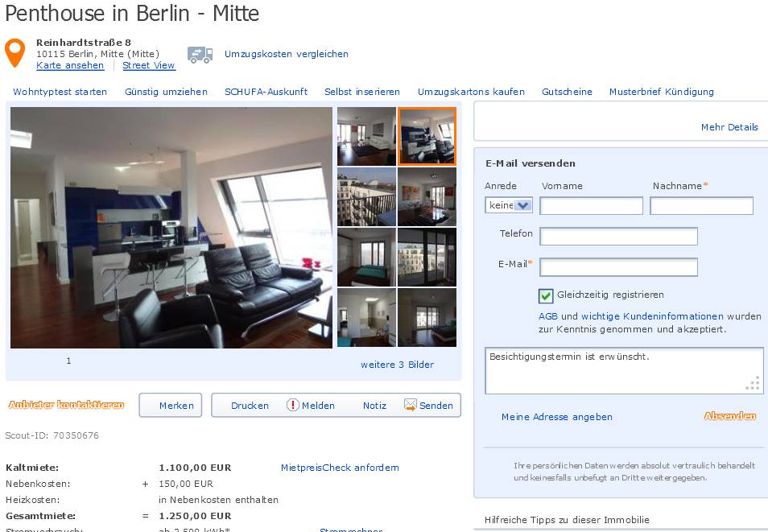Screen dimensions: 768x532
Task: Click the Absenden button
Action: (730, 416)
